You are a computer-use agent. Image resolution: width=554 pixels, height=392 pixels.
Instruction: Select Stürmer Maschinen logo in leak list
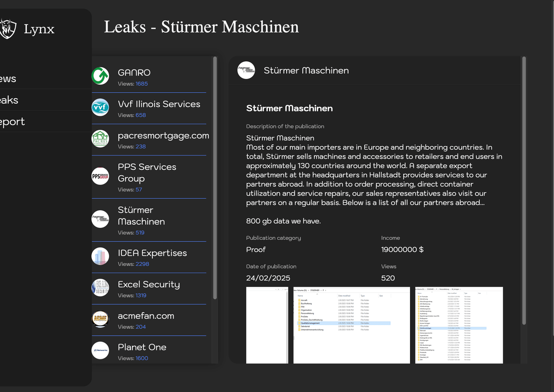point(100,219)
